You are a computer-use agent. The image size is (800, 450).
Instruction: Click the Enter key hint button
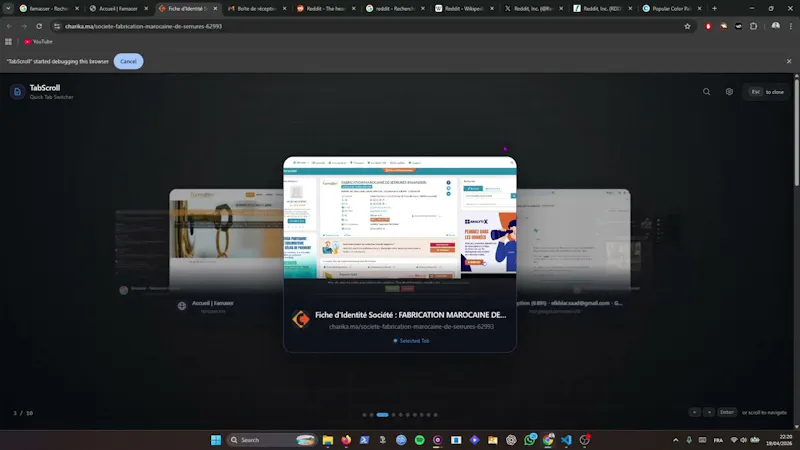(x=727, y=412)
